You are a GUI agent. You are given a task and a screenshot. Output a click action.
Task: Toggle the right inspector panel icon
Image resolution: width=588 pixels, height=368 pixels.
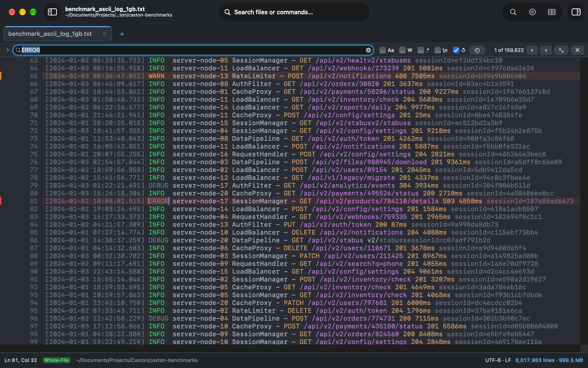click(x=576, y=12)
